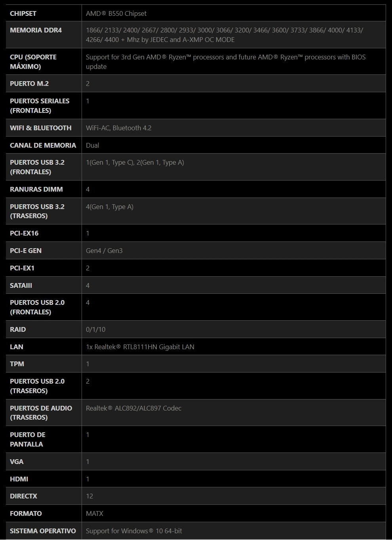
Task: Click the CANAL DE MEMORIA label
Action: (x=43, y=145)
